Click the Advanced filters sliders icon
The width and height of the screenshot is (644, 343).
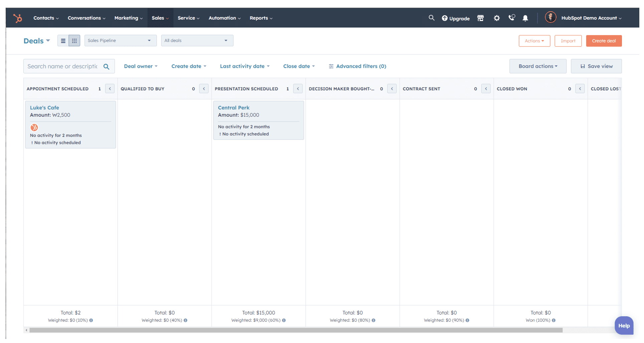pos(331,66)
